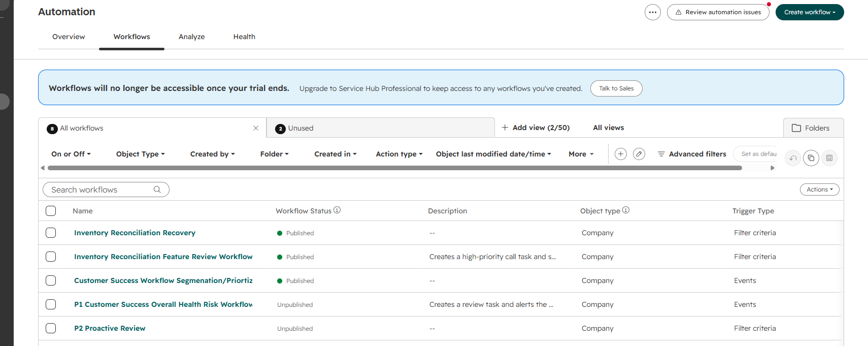Click the left arrow of the filter scrollbar
868x346 pixels.
(43, 168)
